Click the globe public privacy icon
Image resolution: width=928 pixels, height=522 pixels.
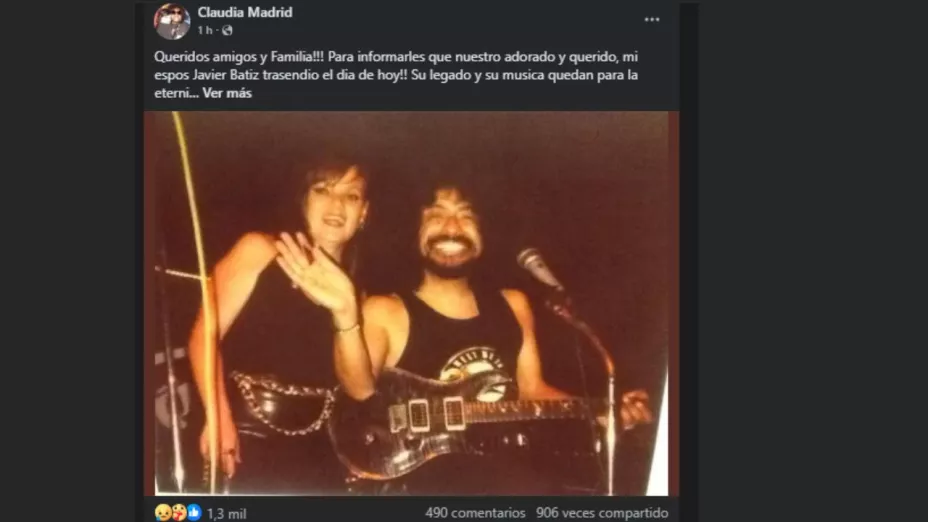tap(227, 31)
